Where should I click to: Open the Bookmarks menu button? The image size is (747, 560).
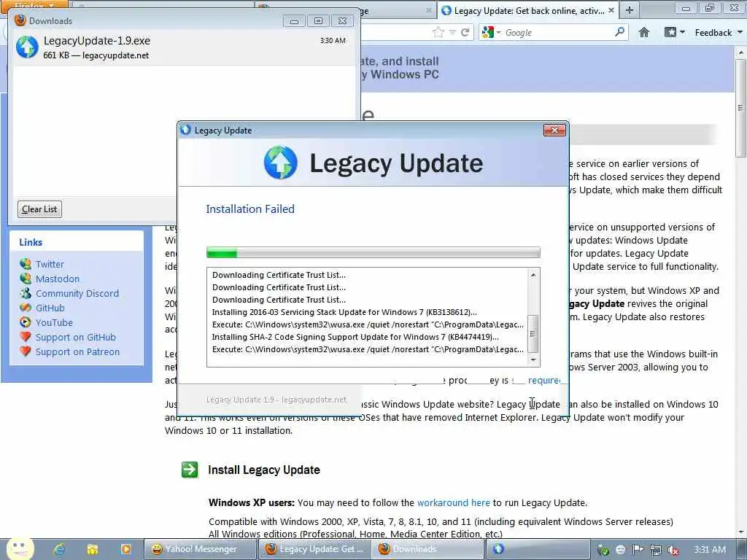[675, 32]
